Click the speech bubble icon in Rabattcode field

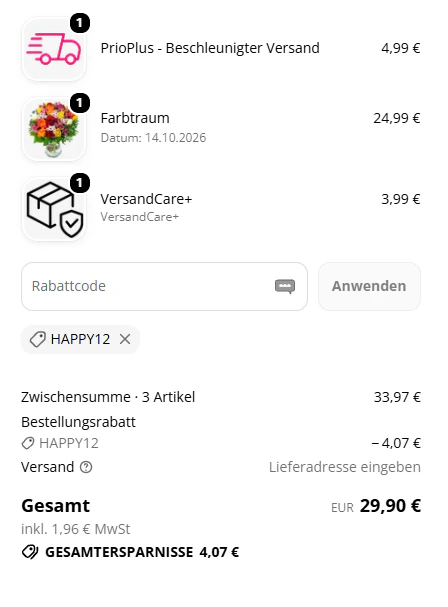[x=285, y=286]
